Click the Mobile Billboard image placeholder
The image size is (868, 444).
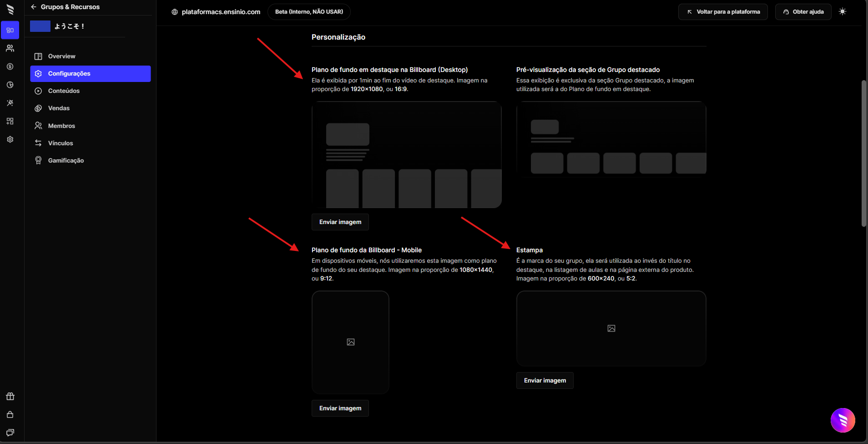[x=350, y=342]
